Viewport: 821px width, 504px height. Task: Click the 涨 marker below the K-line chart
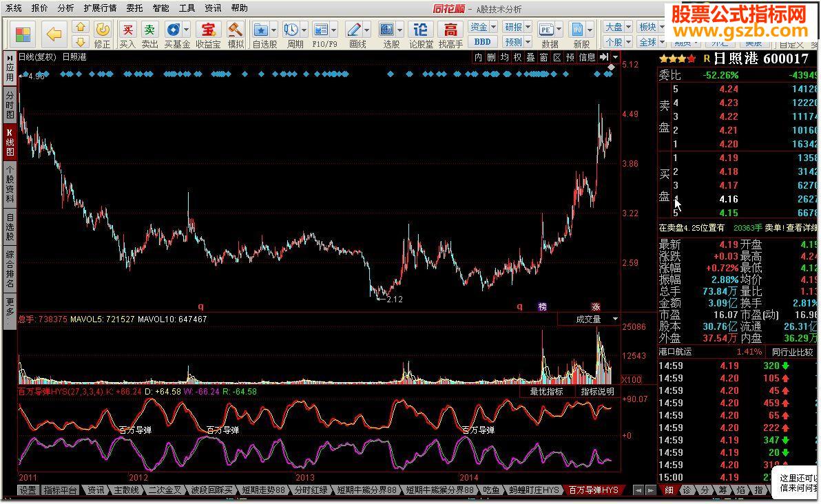(x=596, y=306)
